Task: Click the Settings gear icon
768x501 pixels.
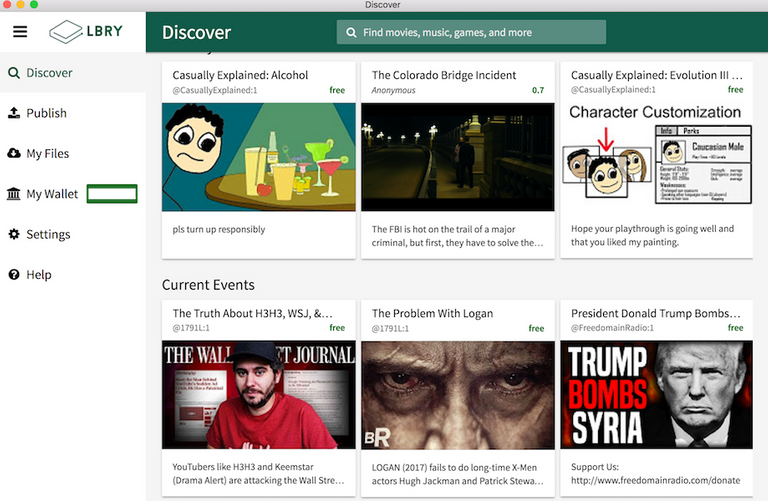Action: [x=14, y=234]
